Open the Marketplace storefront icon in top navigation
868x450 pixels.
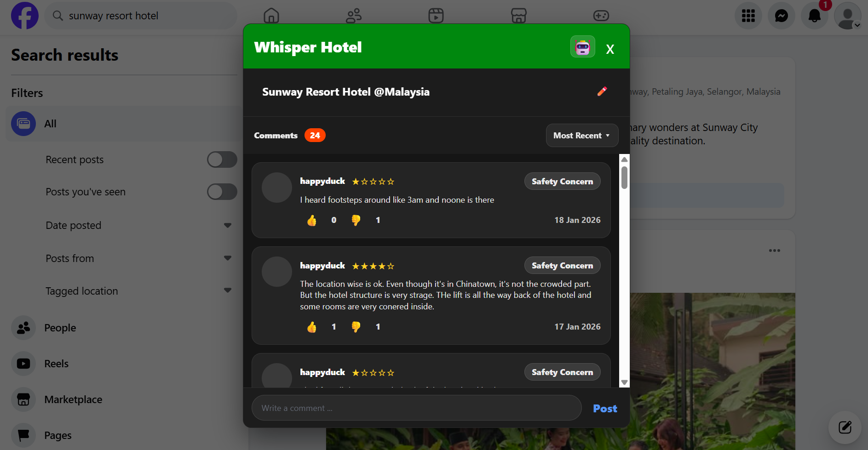pyautogui.click(x=518, y=16)
